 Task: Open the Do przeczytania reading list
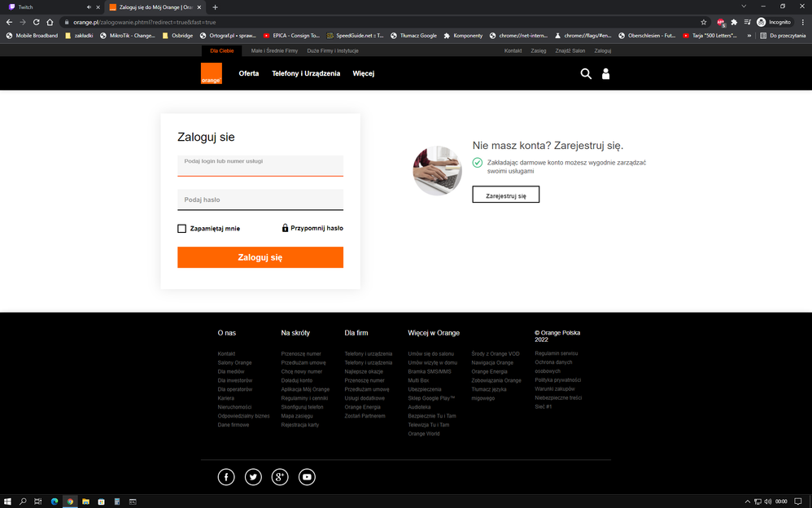(783, 36)
